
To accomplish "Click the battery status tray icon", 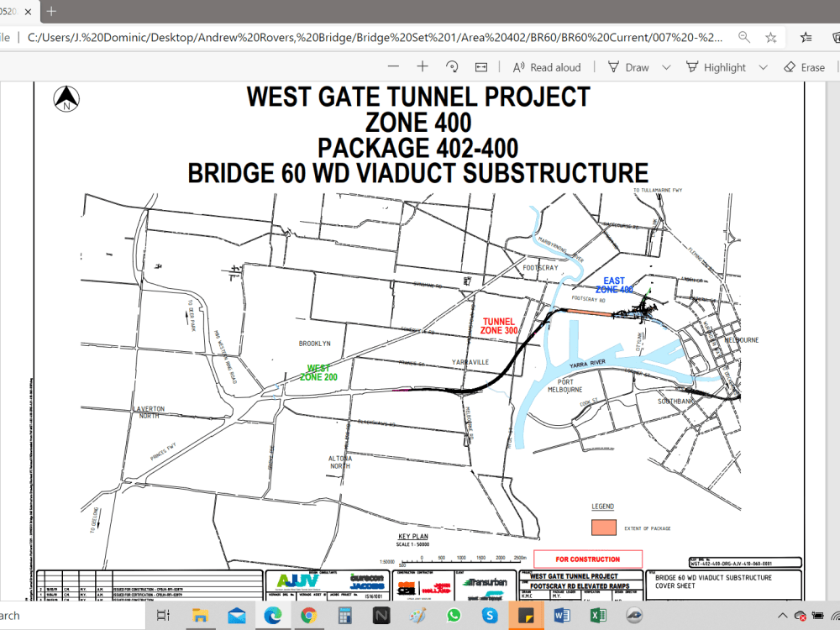I will tap(817, 616).
